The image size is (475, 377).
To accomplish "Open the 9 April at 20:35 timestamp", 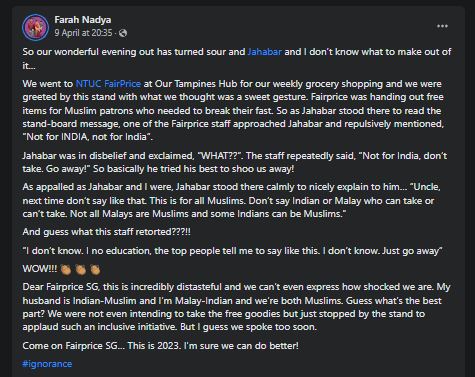I will tap(83, 33).
